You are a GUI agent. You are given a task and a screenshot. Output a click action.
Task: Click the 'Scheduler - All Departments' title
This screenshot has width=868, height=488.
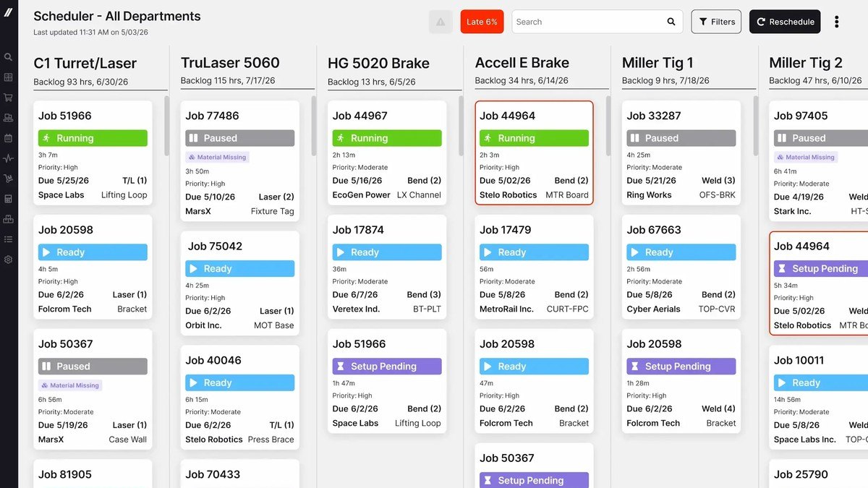tap(117, 16)
